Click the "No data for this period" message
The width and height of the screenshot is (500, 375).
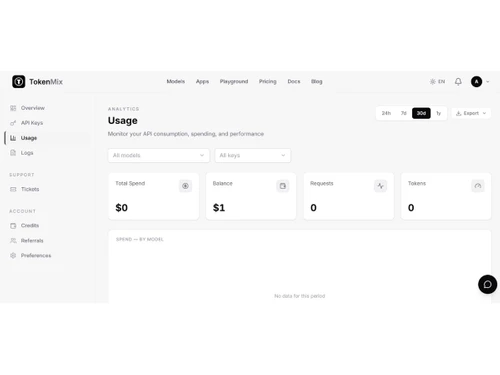299,296
